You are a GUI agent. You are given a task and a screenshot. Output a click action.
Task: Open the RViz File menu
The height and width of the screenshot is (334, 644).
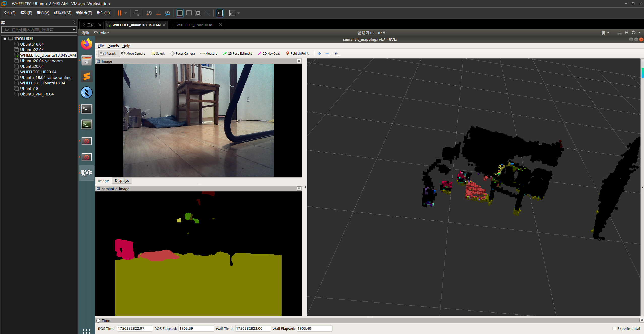(x=101, y=46)
